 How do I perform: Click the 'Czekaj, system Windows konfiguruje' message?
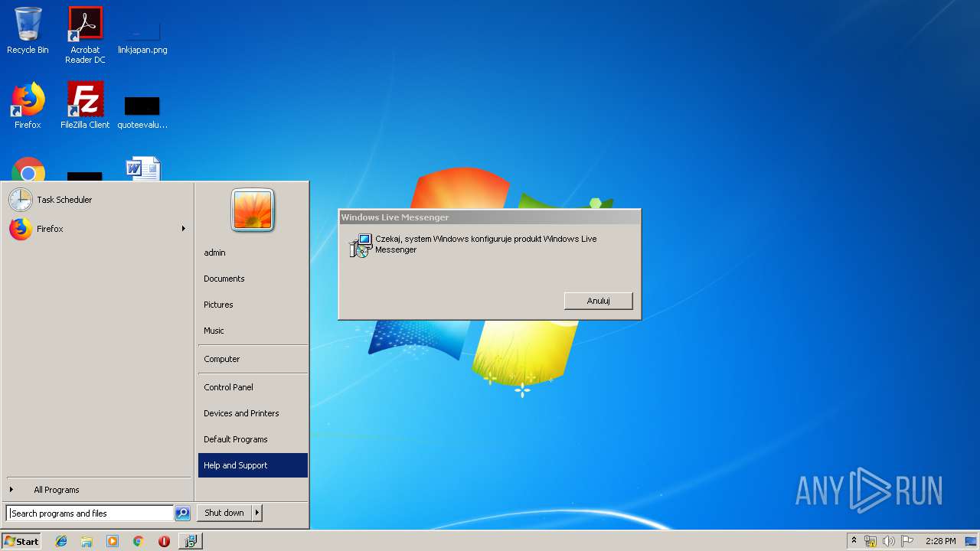pyautogui.click(x=486, y=244)
